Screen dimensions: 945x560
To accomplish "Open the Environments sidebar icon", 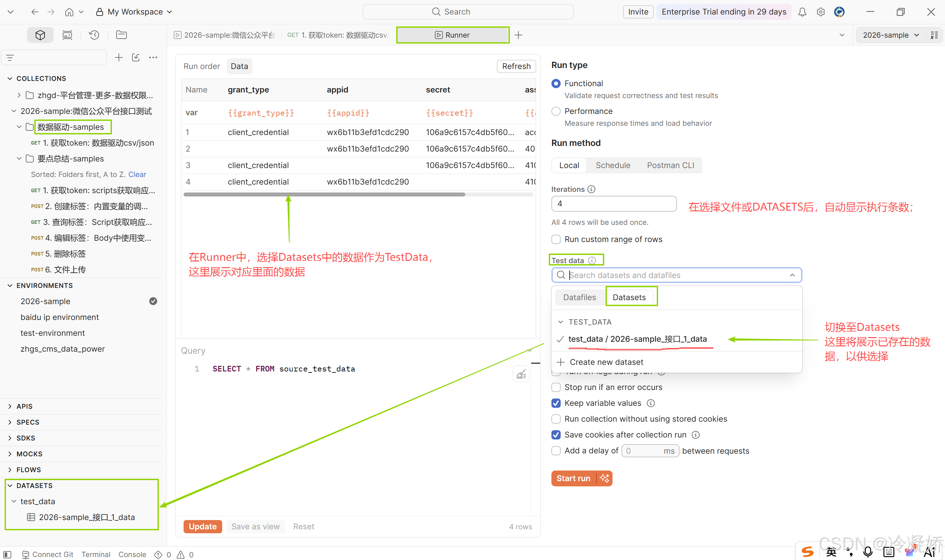I will [67, 35].
